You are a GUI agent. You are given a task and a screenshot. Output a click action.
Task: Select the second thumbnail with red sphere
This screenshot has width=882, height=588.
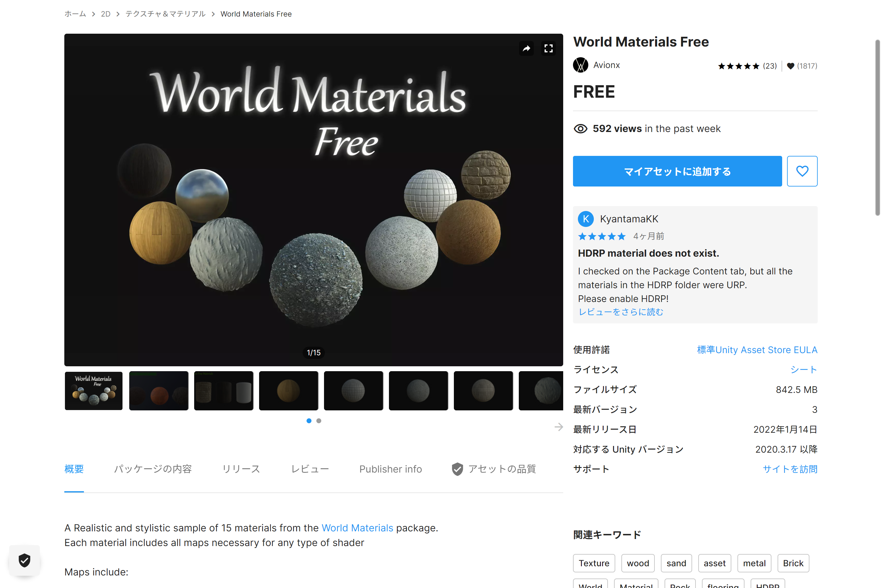click(x=159, y=391)
